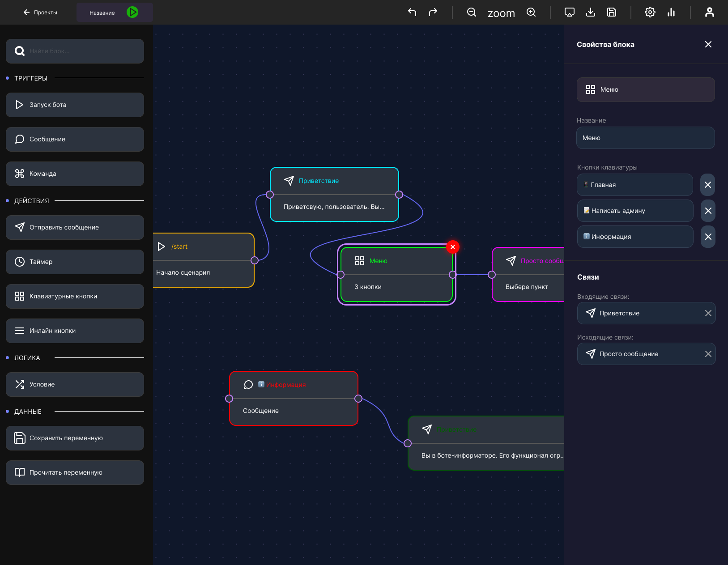Open the screen preview icon
Screen dimensions: 728x565
(x=570, y=12)
